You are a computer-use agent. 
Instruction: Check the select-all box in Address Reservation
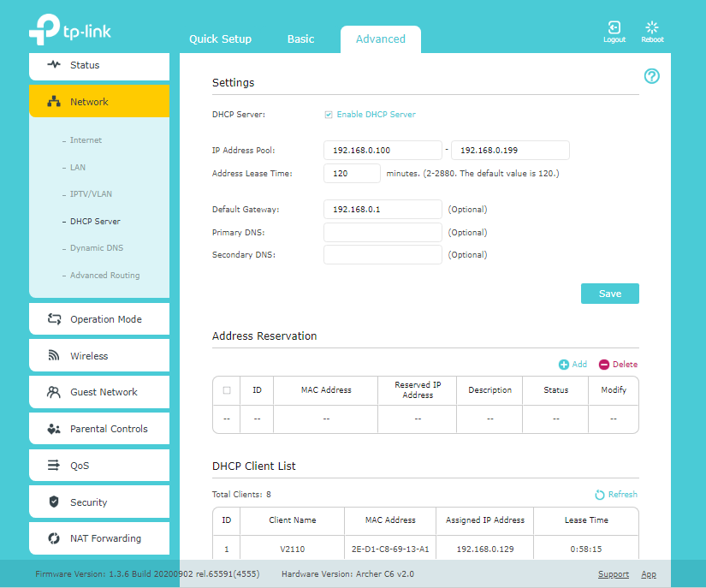(x=227, y=390)
